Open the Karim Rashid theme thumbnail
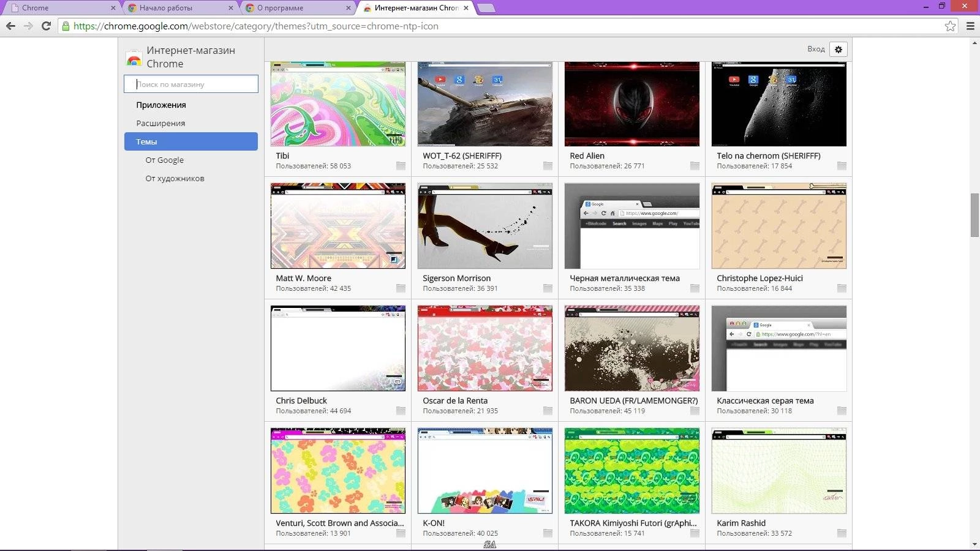The width and height of the screenshot is (980, 551). coord(778,471)
